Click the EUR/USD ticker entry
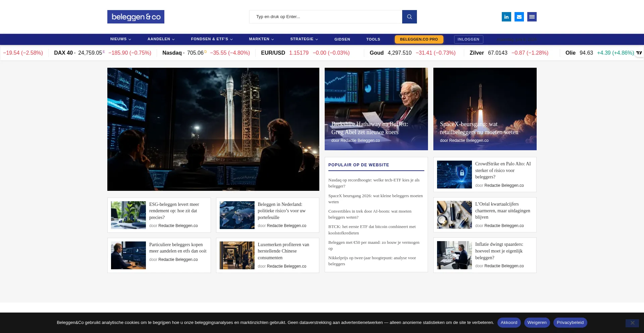Image resolution: width=644 pixels, height=333 pixels. [x=305, y=53]
